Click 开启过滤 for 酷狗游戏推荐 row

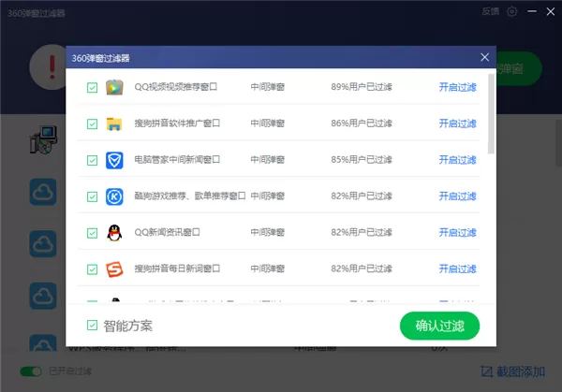[x=458, y=196]
